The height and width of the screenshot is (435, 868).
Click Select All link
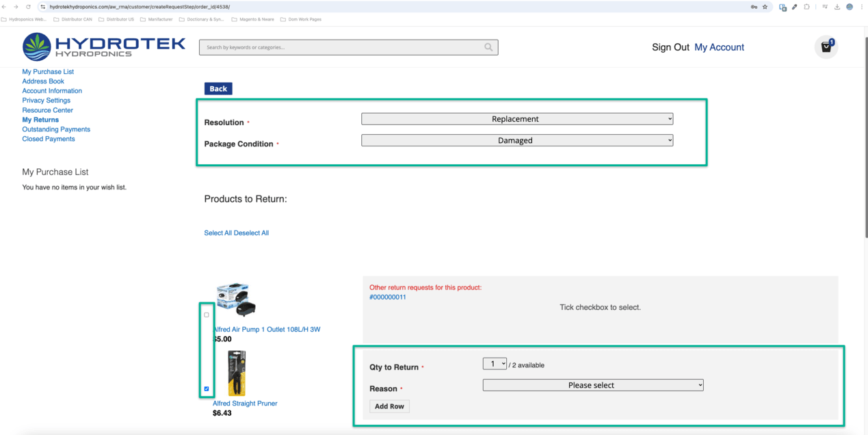[x=218, y=233]
